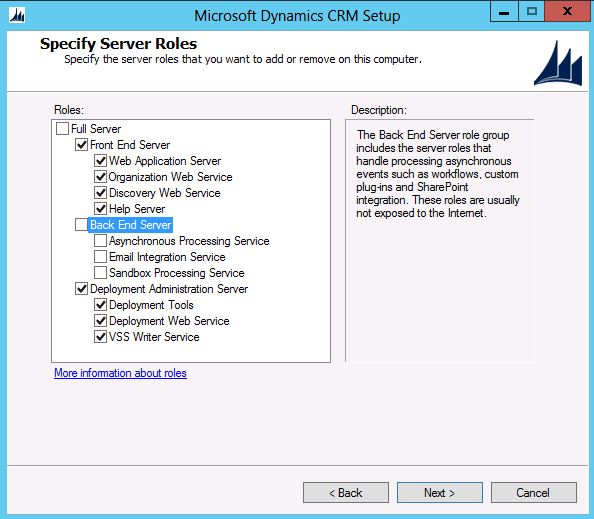Proceed with the Next button
The image size is (594, 519).
coord(439,492)
